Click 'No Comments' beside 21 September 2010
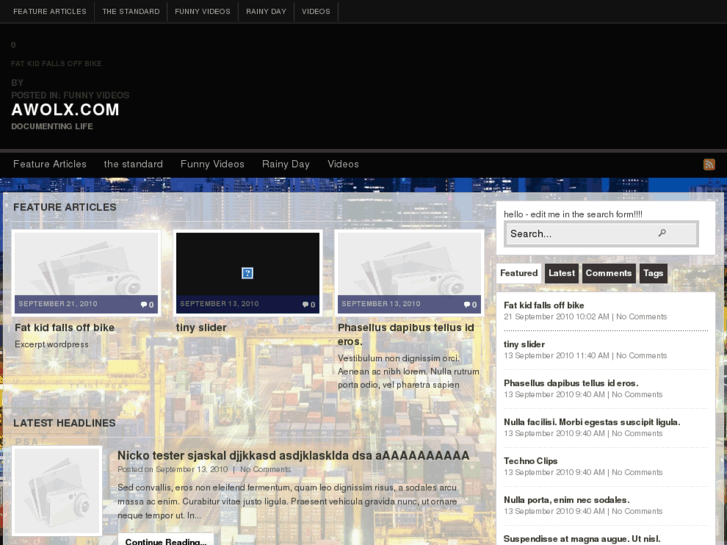This screenshot has width=727, height=545. click(641, 317)
